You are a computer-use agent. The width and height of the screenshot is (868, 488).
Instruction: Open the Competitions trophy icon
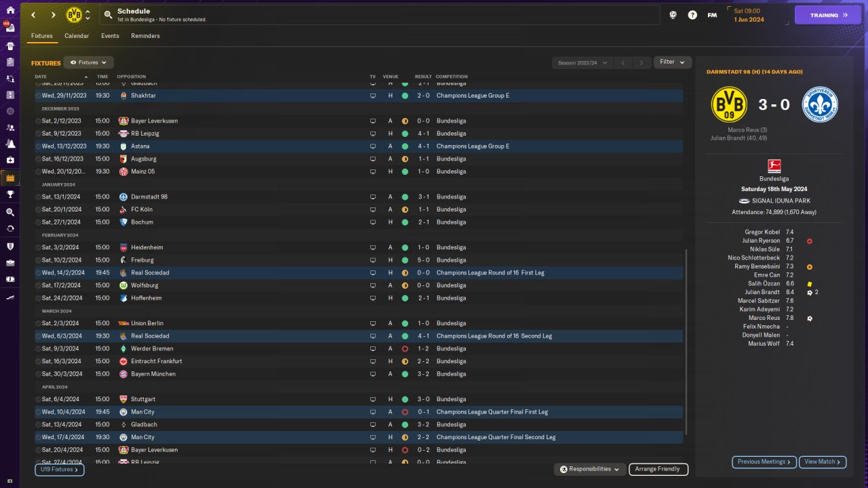point(10,195)
